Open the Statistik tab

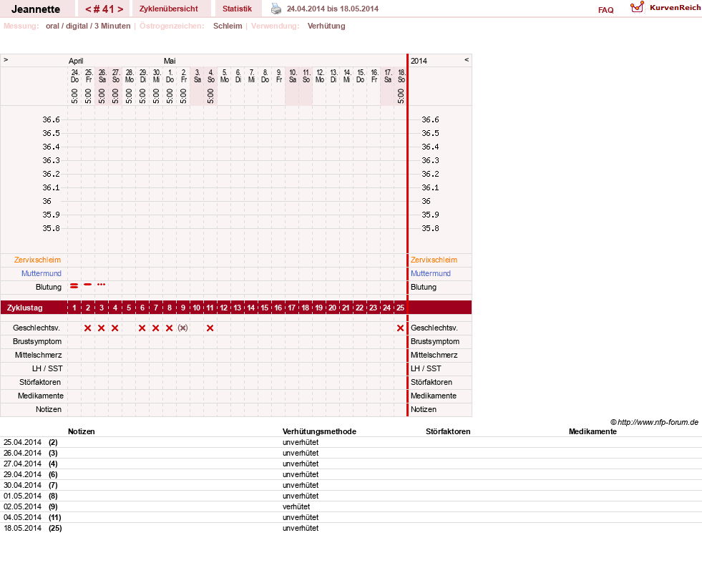(238, 9)
